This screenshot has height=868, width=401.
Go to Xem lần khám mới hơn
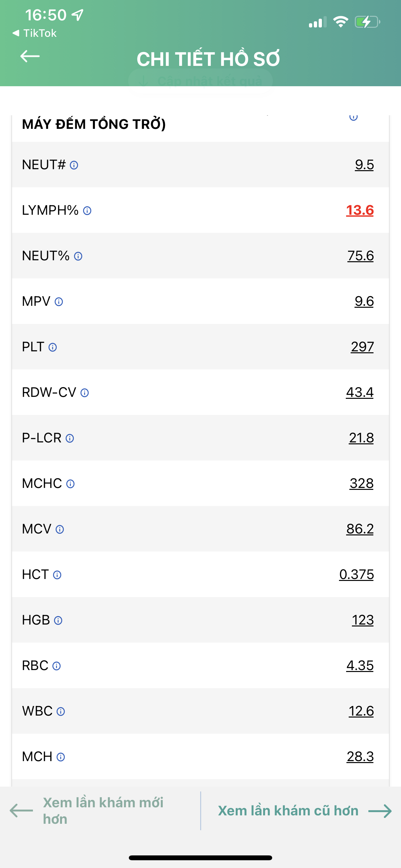[87, 811]
